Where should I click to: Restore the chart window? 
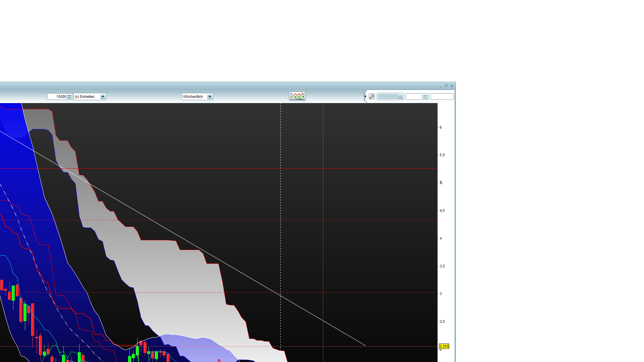click(x=446, y=86)
